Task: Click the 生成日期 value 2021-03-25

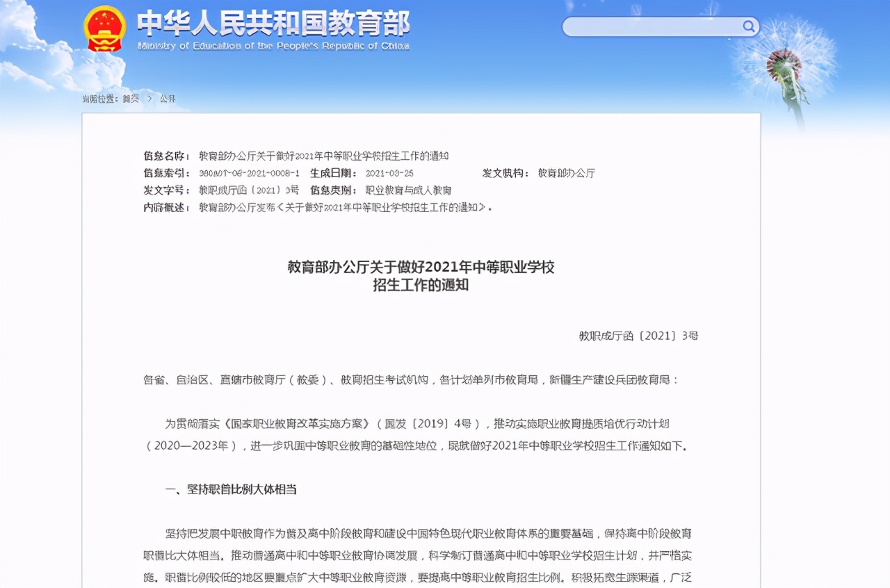Action: point(389,173)
